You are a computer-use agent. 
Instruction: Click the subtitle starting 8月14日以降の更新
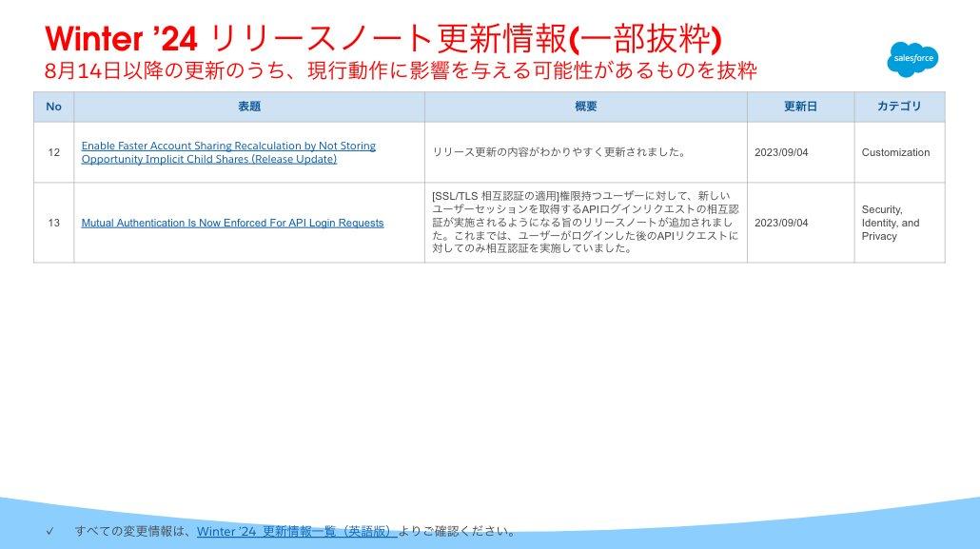click(x=401, y=70)
